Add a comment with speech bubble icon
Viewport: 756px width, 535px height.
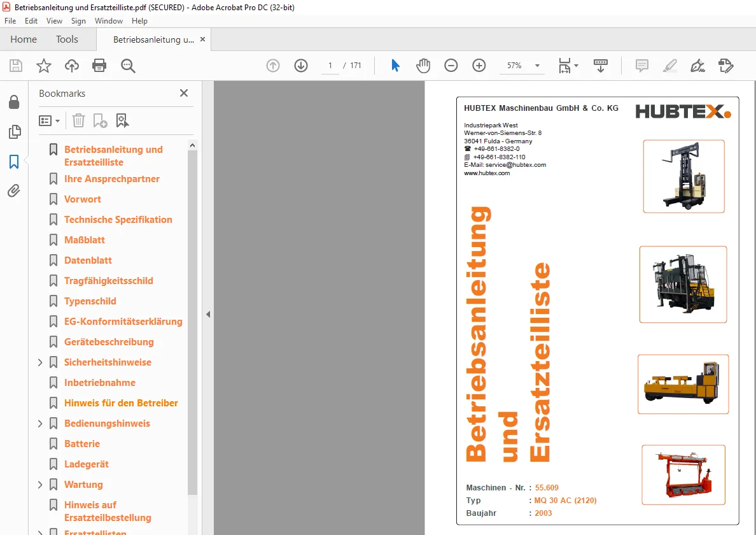click(641, 66)
